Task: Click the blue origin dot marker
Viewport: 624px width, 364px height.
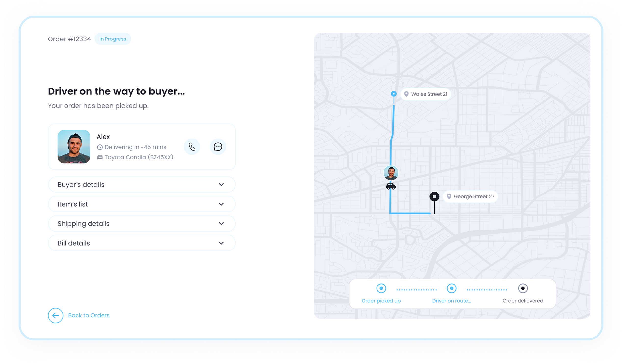Action: (394, 94)
